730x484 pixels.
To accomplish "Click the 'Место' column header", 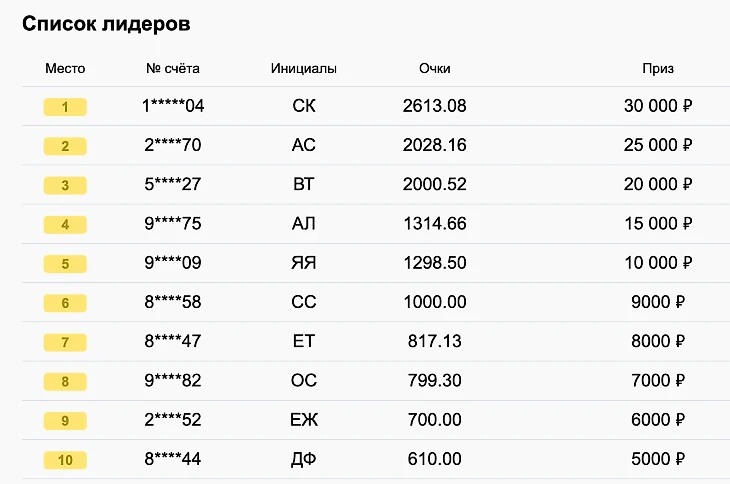I will pyautogui.click(x=65, y=69).
